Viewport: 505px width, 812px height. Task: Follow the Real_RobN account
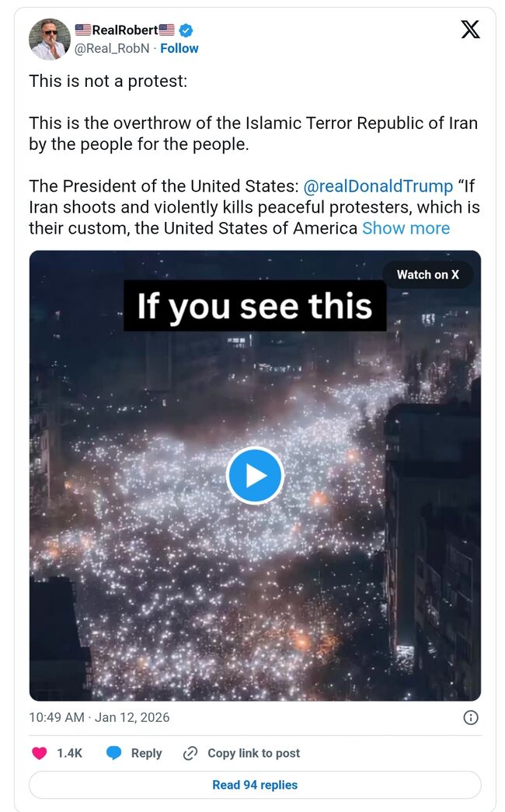pos(179,48)
